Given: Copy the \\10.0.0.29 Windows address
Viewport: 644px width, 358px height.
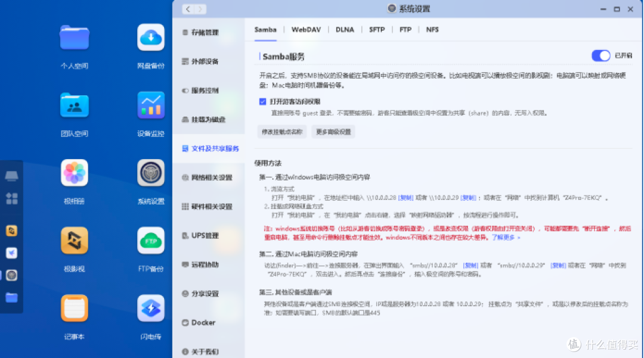Looking at the screenshot, I should click(x=468, y=198).
